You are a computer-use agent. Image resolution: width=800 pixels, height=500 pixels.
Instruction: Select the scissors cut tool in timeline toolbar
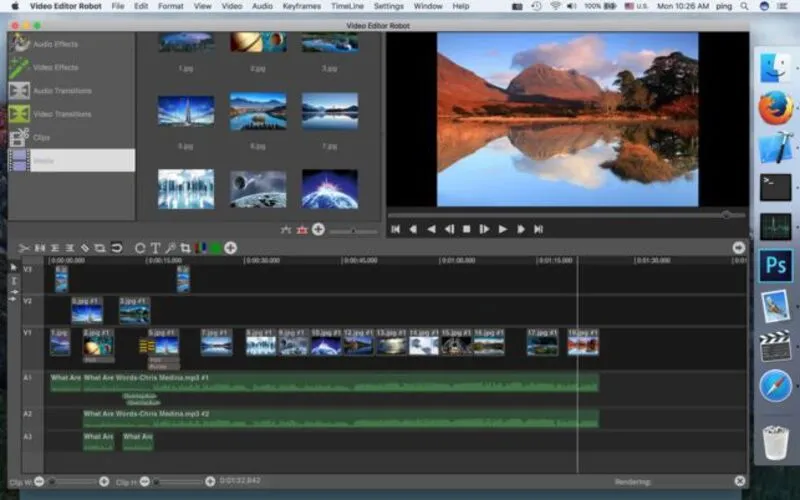pyautogui.click(x=24, y=247)
